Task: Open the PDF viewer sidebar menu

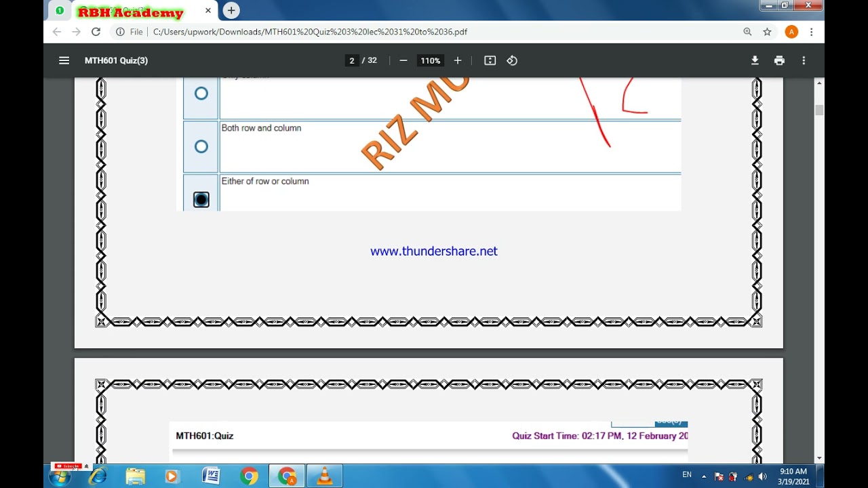Action: 64,60
